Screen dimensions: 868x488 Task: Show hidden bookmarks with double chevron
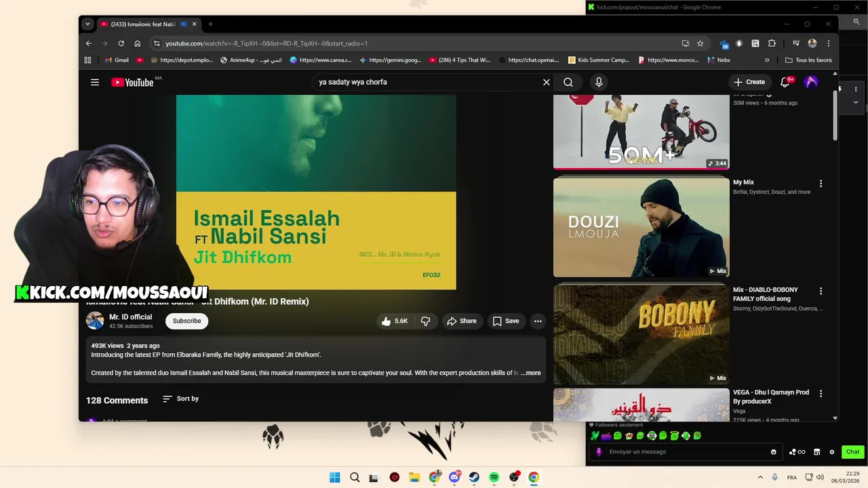pyautogui.click(x=767, y=60)
